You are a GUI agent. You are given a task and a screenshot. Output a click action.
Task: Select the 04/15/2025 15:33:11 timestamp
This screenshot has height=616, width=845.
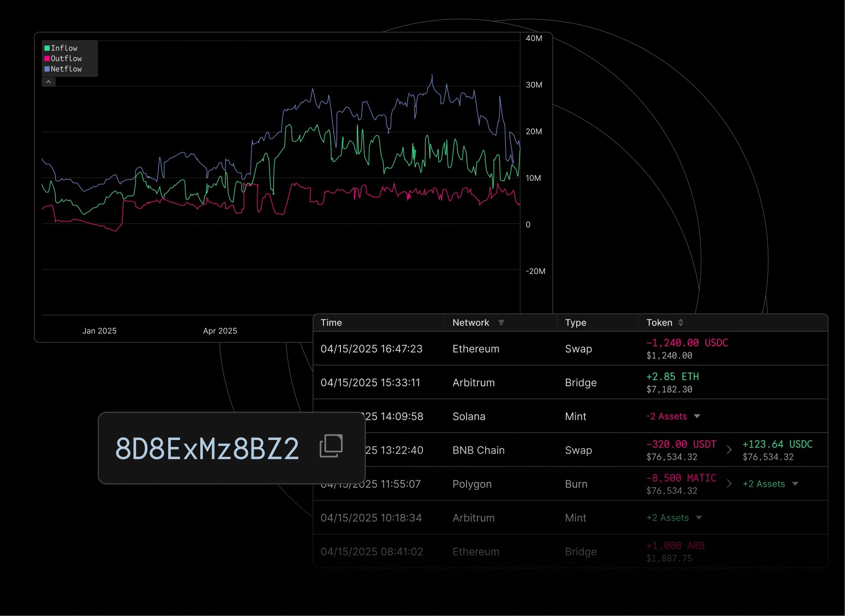click(x=370, y=383)
